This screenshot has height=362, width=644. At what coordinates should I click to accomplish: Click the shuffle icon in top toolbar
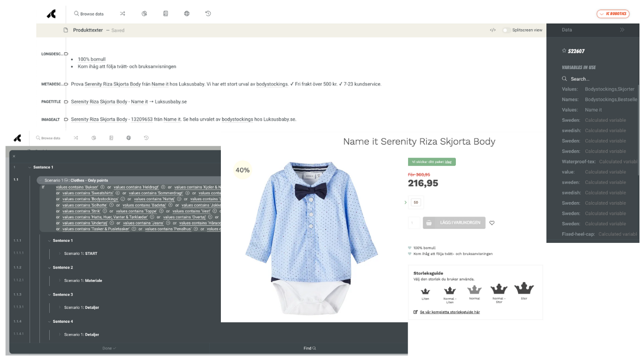pos(122,14)
